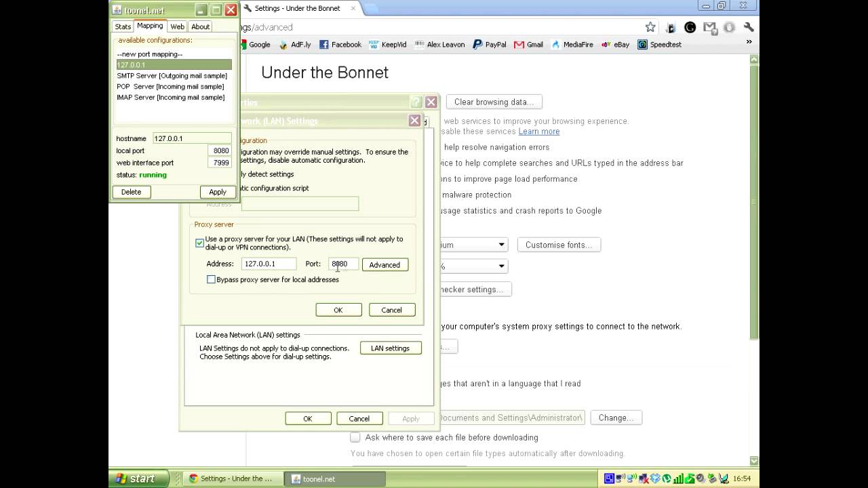
Task: Switch to Chrome Settings taskbar button
Action: pos(233,479)
